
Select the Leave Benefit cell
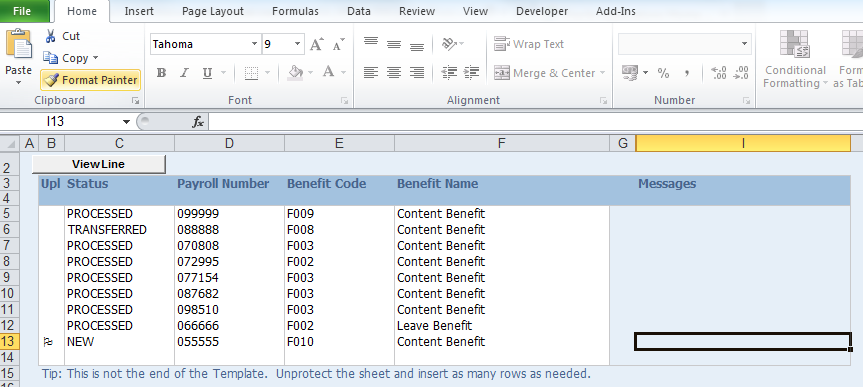(x=502, y=325)
